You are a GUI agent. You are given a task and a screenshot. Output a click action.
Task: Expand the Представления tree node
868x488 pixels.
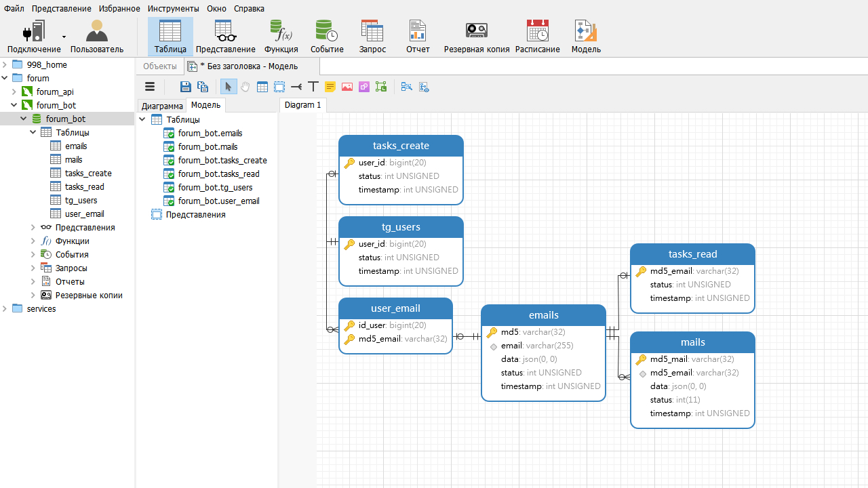(x=33, y=227)
